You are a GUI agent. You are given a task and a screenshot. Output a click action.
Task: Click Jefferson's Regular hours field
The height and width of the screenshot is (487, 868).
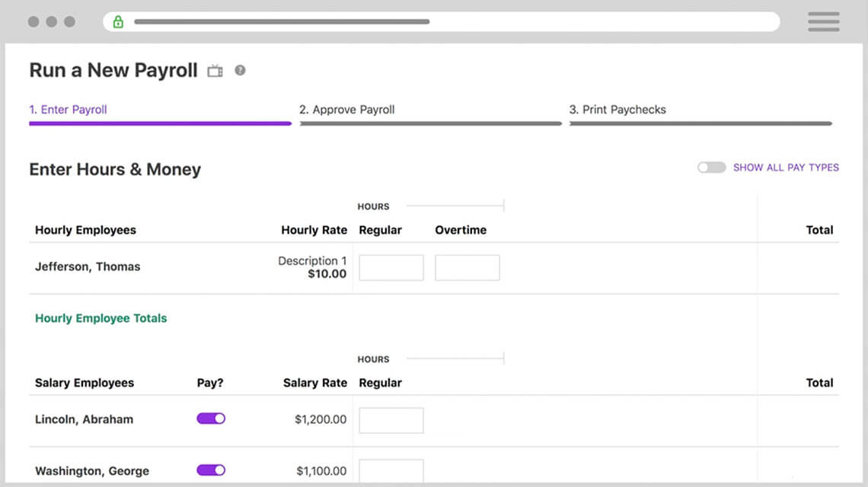pyautogui.click(x=391, y=267)
